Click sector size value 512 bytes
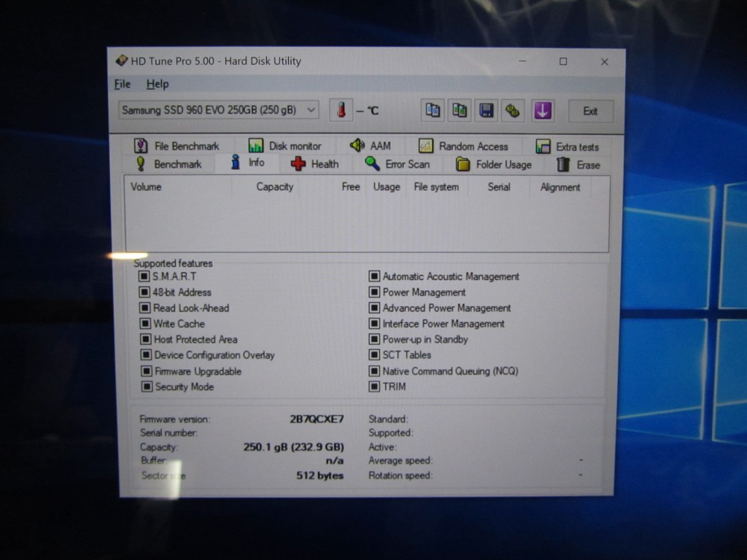 tap(320, 475)
